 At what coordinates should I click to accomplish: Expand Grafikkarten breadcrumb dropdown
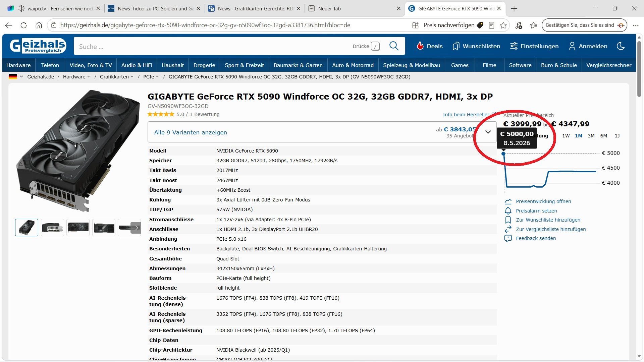(x=132, y=77)
